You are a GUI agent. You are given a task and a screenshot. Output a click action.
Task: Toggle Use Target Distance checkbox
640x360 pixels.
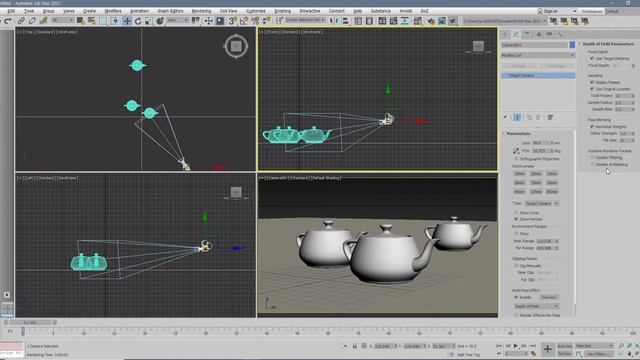[592, 58]
